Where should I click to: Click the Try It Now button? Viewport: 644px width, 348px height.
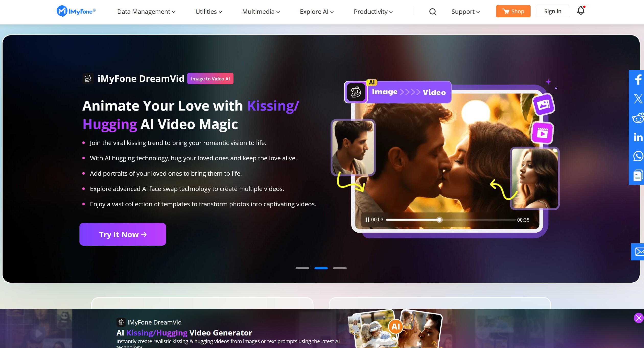(123, 234)
